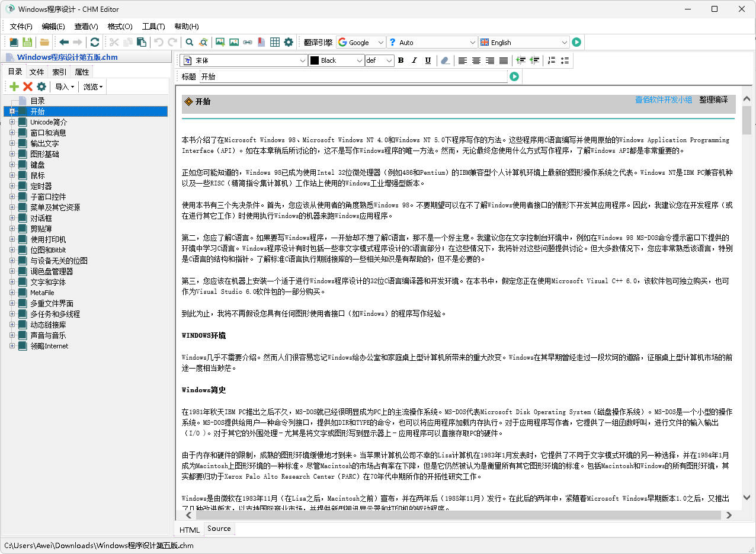
Task: Run translation with the green play button
Action: [576, 42]
